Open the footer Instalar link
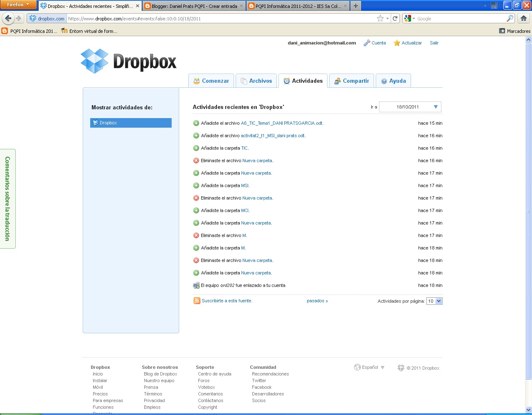532x415 pixels. [100, 380]
